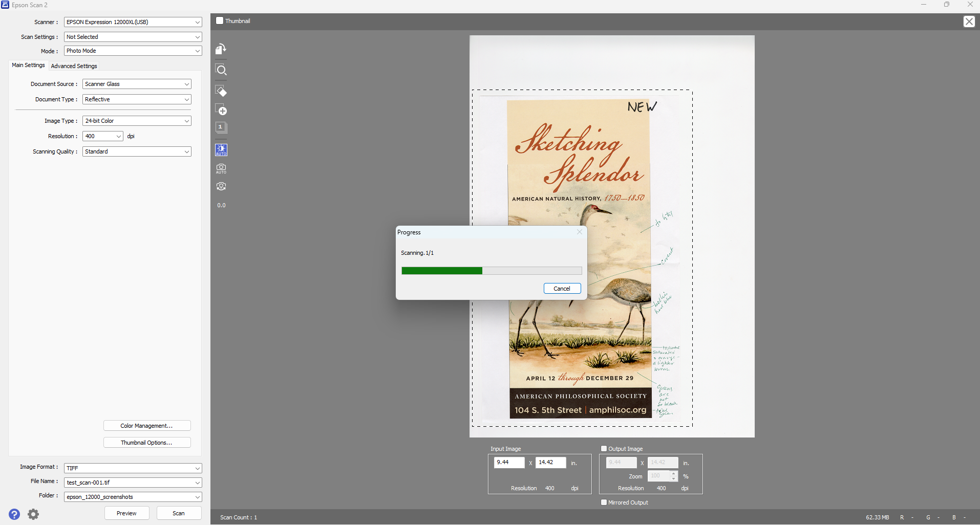The image size is (980, 525).
Task: Expand the Resolution dropdown
Action: [103, 136]
